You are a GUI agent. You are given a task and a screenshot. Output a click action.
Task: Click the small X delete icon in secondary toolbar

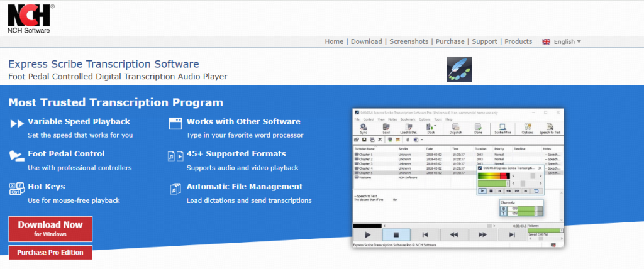tap(380, 140)
